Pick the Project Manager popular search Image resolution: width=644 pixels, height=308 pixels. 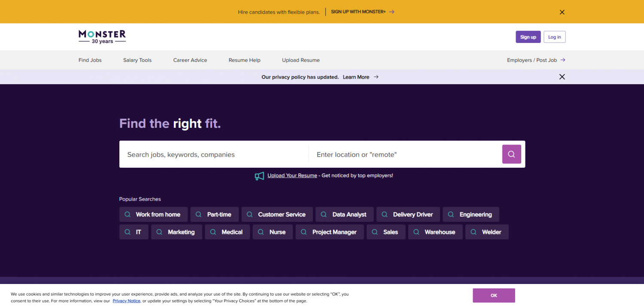pyautogui.click(x=330, y=232)
